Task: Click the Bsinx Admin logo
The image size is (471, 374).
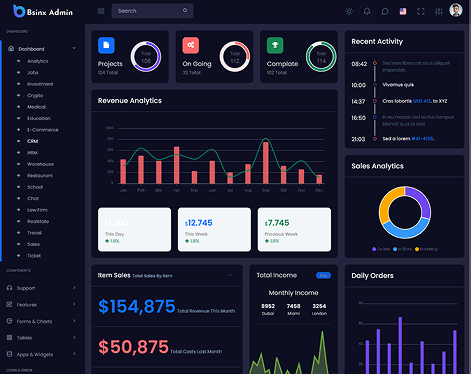Action: tap(43, 12)
